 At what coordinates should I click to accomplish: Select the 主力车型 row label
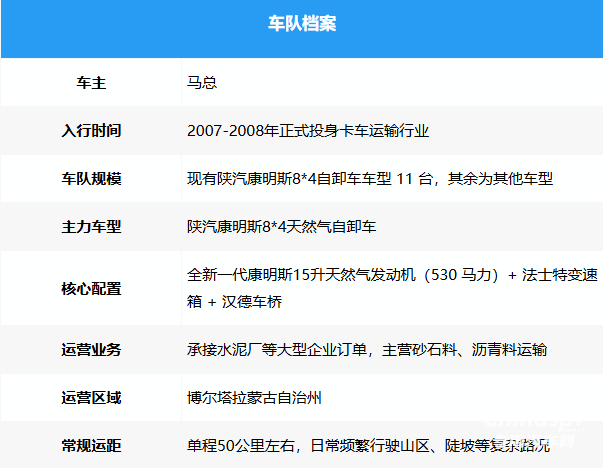point(91,227)
